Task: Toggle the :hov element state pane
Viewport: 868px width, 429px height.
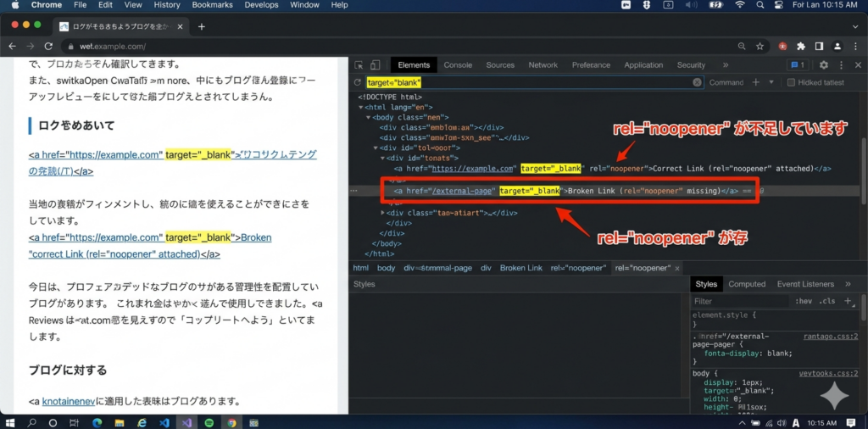Action: pyautogui.click(x=804, y=301)
